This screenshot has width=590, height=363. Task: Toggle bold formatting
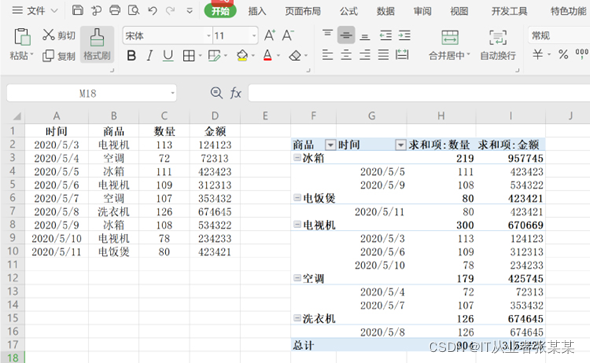(x=131, y=56)
